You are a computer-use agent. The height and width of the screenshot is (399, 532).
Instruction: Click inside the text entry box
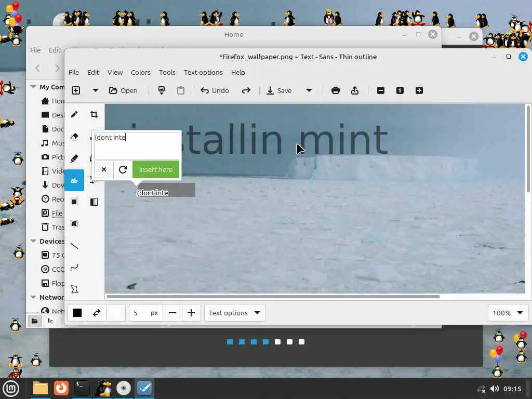(x=137, y=146)
